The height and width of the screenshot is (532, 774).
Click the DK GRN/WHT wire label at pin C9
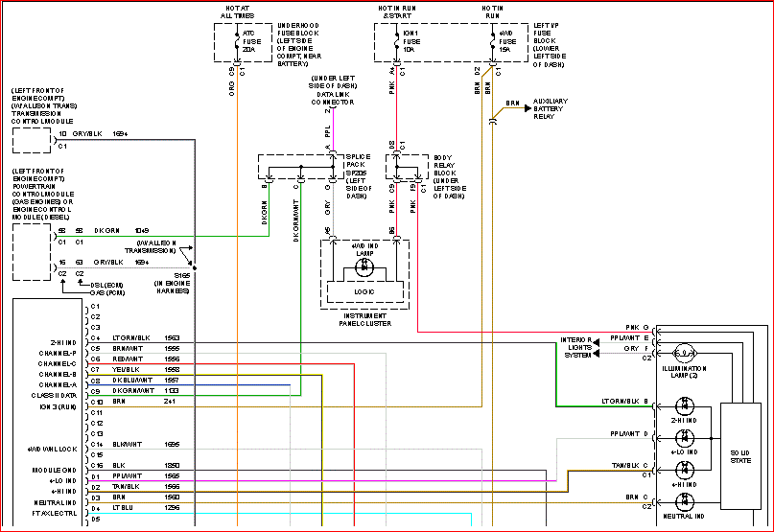pyautogui.click(x=133, y=391)
